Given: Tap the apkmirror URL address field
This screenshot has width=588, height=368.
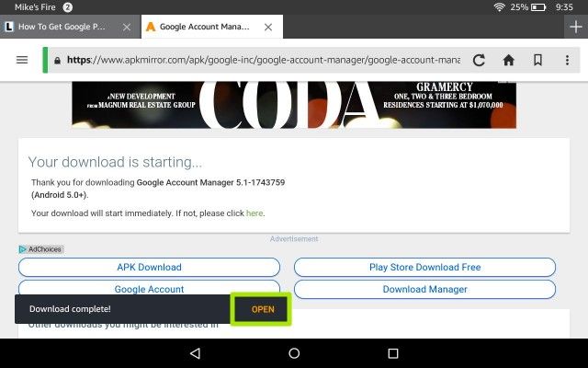Looking at the screenshot, I should (x=264, y=60).
